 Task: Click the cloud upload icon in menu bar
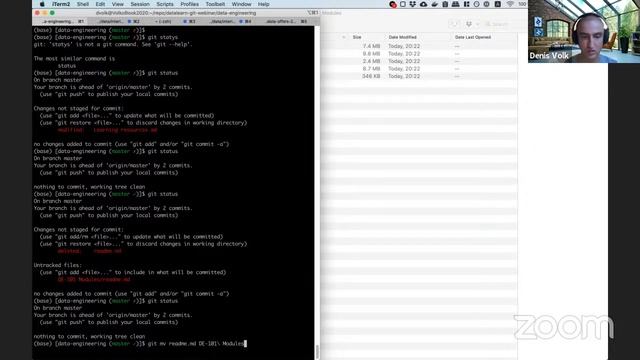(423, 4)
